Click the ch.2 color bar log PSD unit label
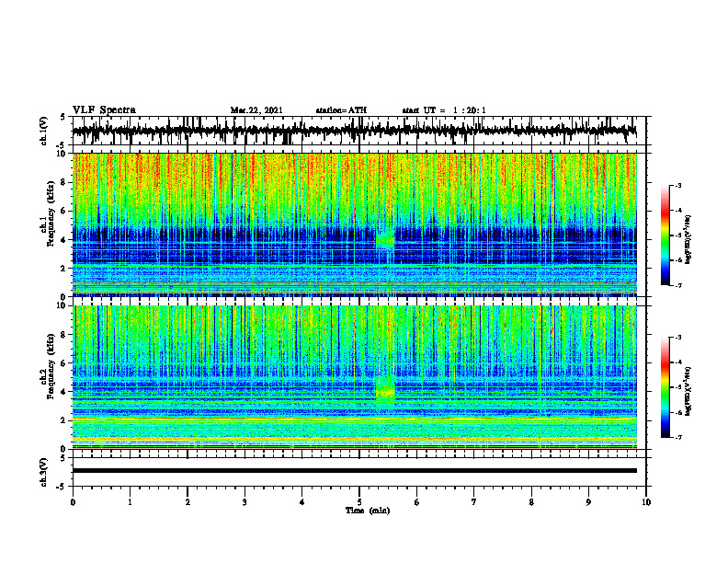728x563 pixels. coord(688,391)
